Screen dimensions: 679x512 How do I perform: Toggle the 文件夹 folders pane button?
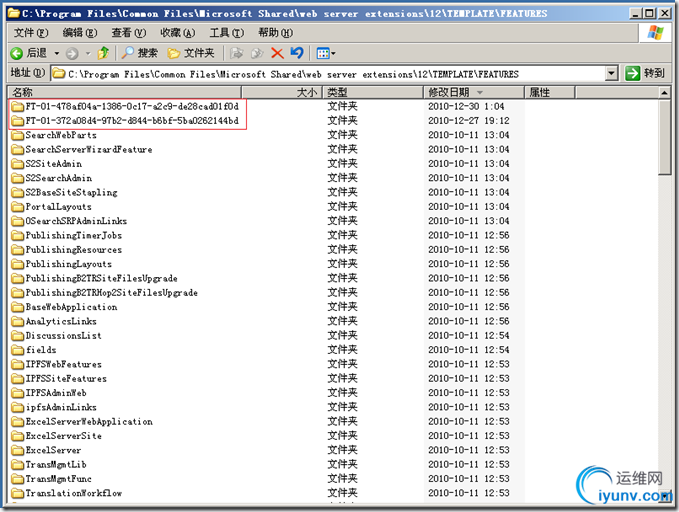pos(191,53)
